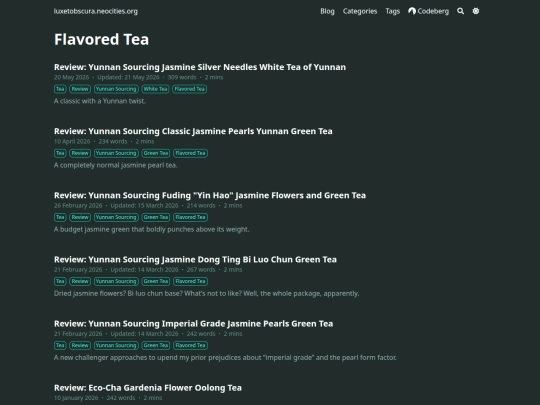Open the Codeberg link in header
Image resolution: width=540 pixels, height=405 pixels.
pos(428,11)
